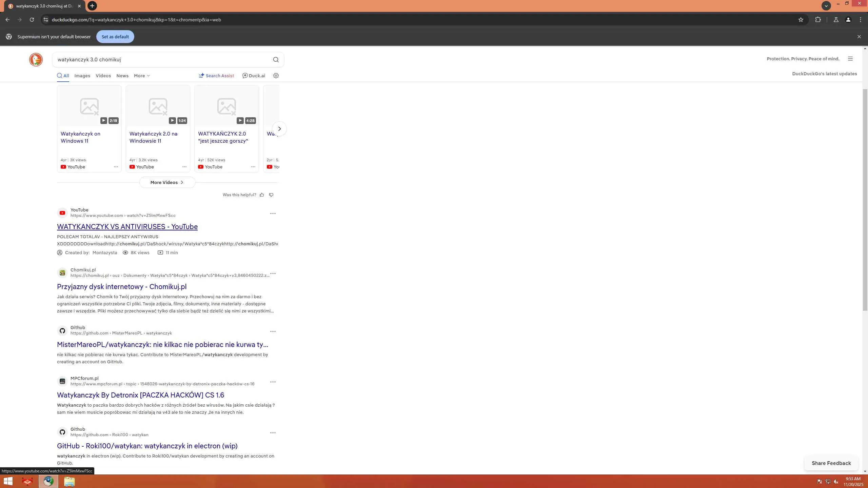Switch to the Videos tab

click(x=103, y=76)
